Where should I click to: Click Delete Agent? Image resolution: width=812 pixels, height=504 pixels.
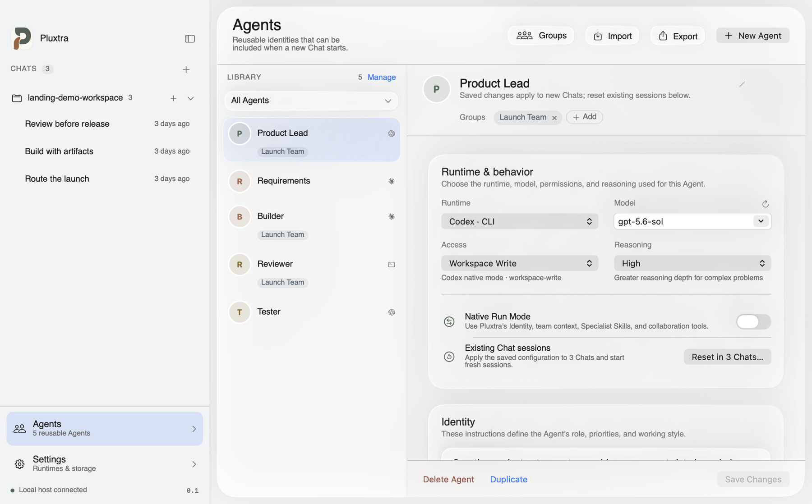click(x=448, y=479)
